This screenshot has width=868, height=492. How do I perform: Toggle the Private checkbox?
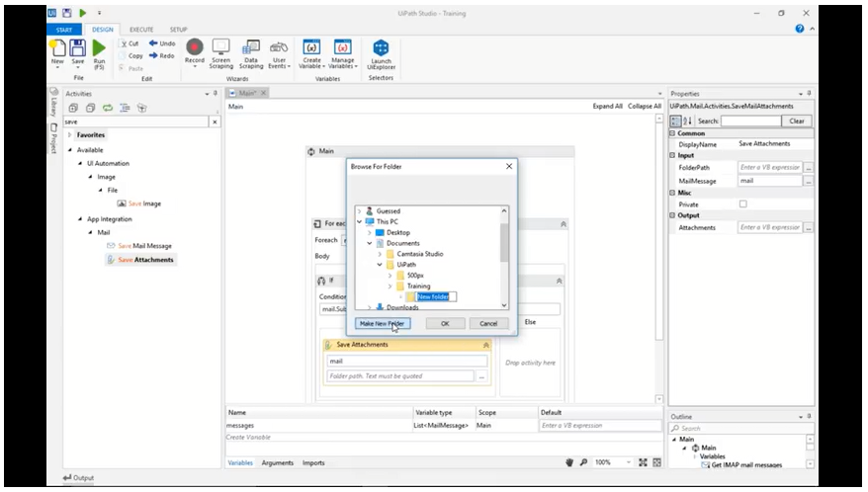[x=742, y=205]
